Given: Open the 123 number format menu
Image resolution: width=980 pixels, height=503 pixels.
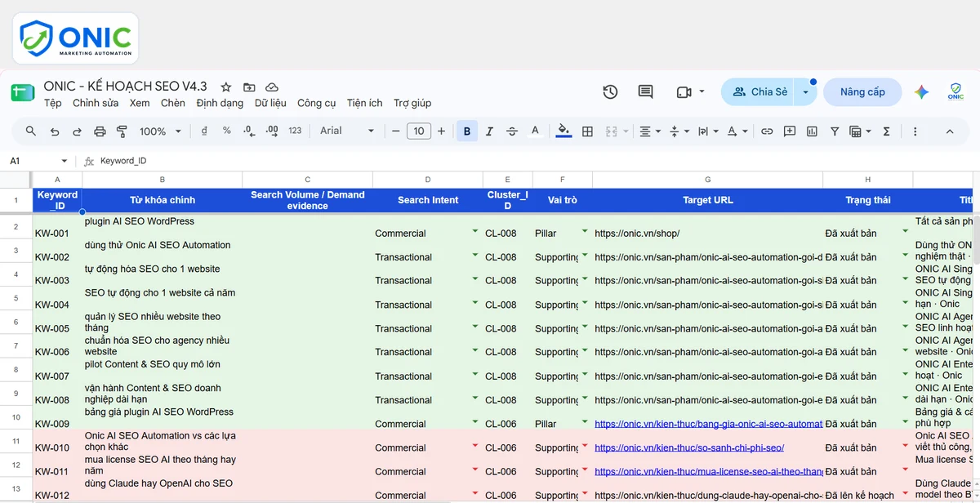Looking at the screenshot, I should click(295, 131).
